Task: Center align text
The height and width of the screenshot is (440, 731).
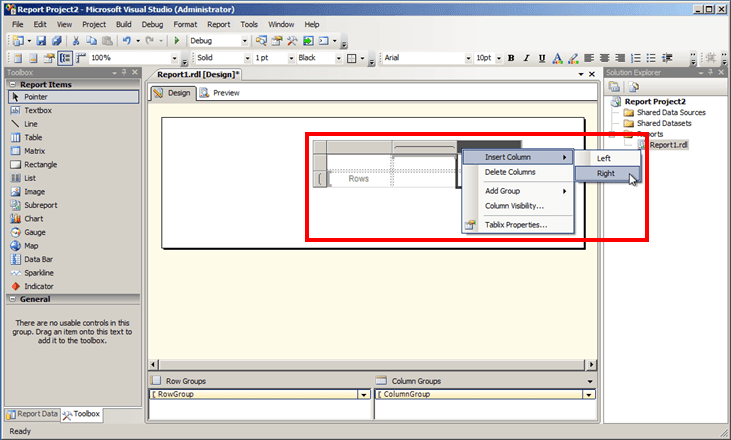Action: (x=605, y=58)
